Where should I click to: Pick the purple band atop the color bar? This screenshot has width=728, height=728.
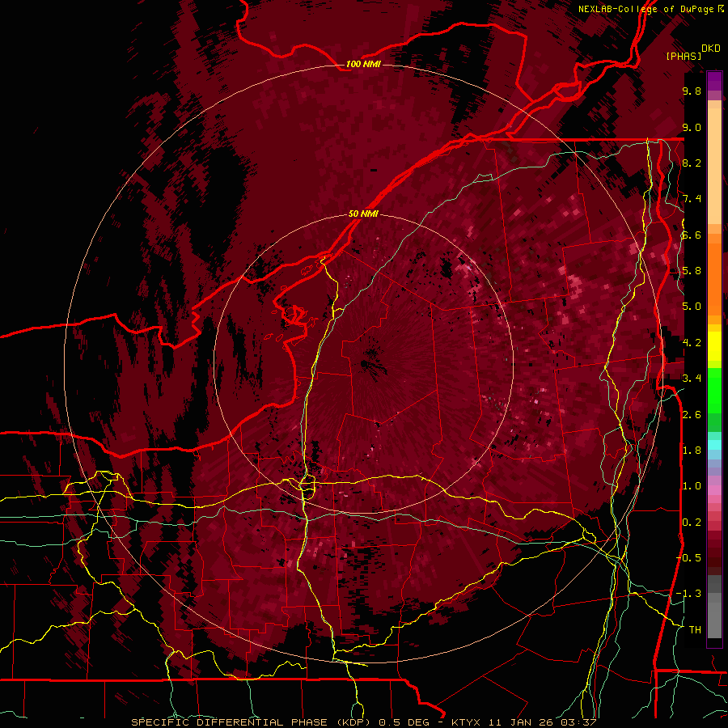click(x=714, y=81)
